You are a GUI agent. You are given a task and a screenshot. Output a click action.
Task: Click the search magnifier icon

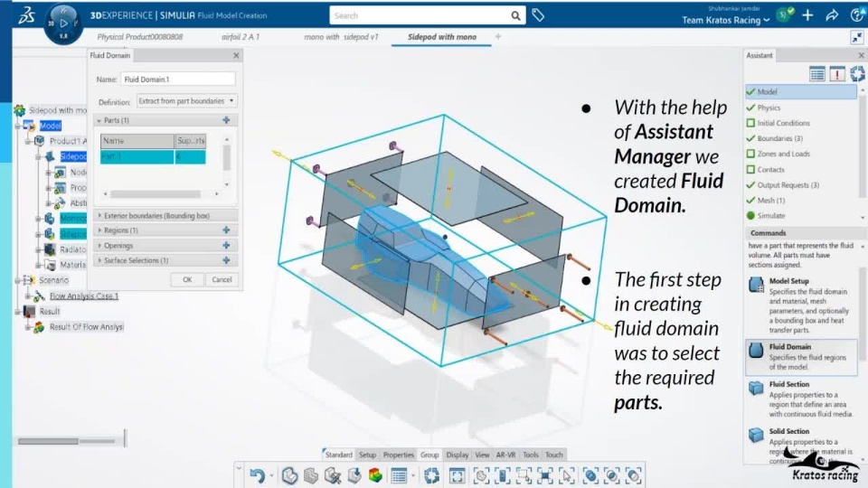click(515, 15)
